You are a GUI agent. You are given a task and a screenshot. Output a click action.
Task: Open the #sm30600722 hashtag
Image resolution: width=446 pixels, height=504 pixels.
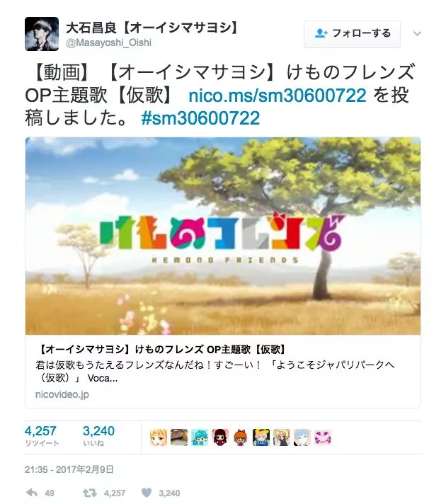pos(200,118)
